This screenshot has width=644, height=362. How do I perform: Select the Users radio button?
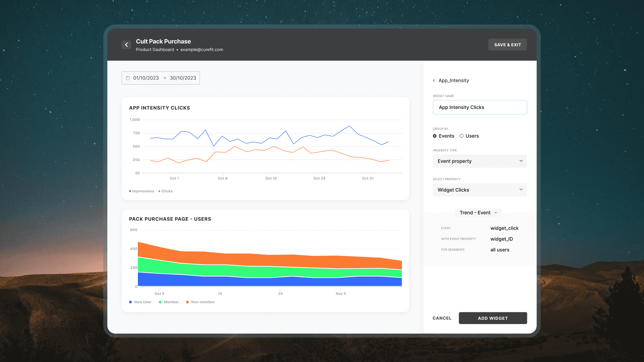(462, 136)
